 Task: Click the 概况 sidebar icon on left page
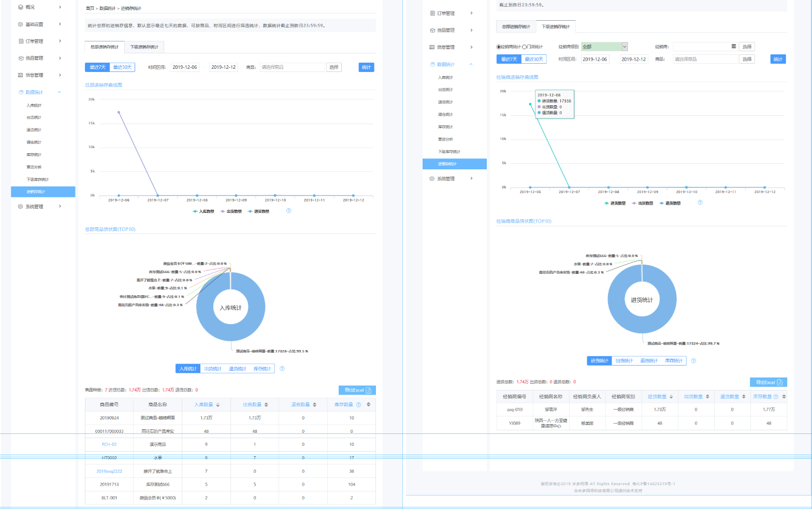(21, 7)
